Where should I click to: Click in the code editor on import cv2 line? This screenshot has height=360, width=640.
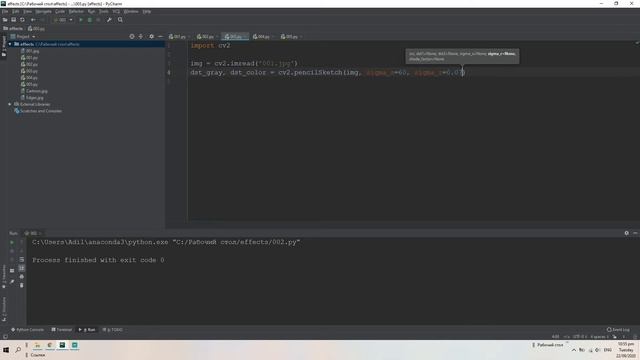click(210, 46)
